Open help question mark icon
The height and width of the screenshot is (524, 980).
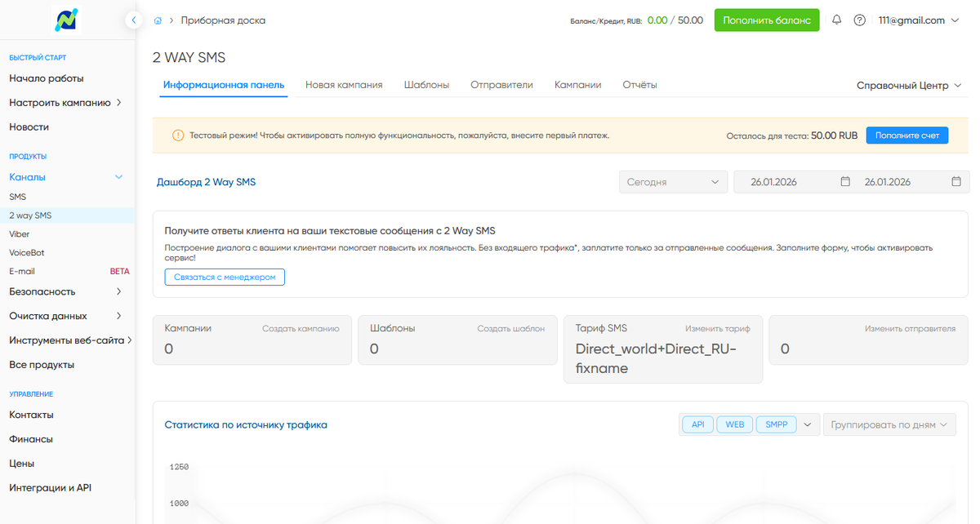[x=859, y=20]
